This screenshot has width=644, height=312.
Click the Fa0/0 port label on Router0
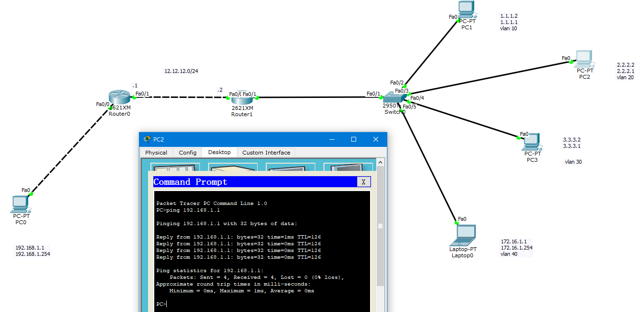coord(103,104)
